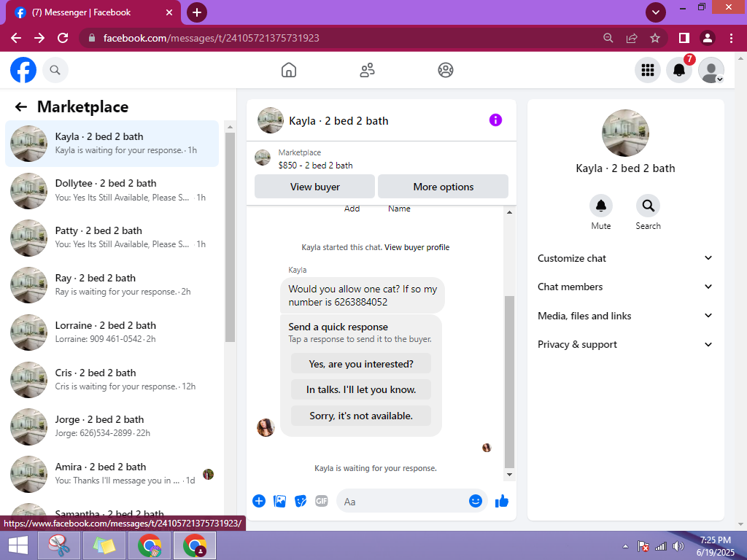Screen dimensions: 747x560
Task: Click the Facebook logo icon
Action: [x=23, y=70]
